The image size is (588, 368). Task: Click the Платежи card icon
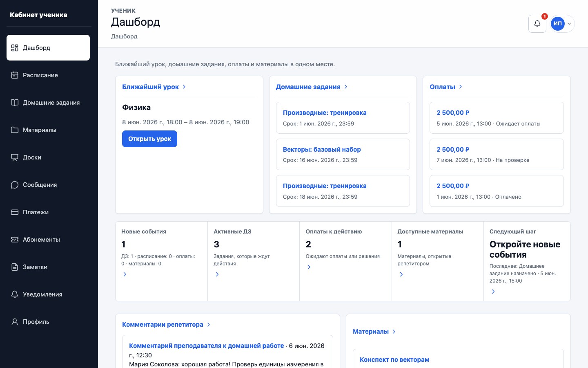(x=15, y=212)
